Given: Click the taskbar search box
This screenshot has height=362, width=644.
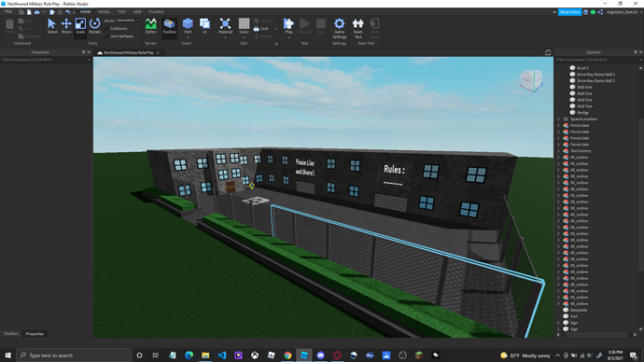Looking at the screenshot, I should pos(75,355).
